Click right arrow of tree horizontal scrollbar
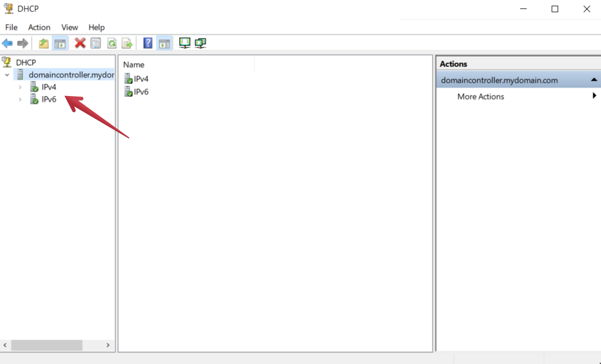This screenshot has height=364, width=601. tap(108, 345)
